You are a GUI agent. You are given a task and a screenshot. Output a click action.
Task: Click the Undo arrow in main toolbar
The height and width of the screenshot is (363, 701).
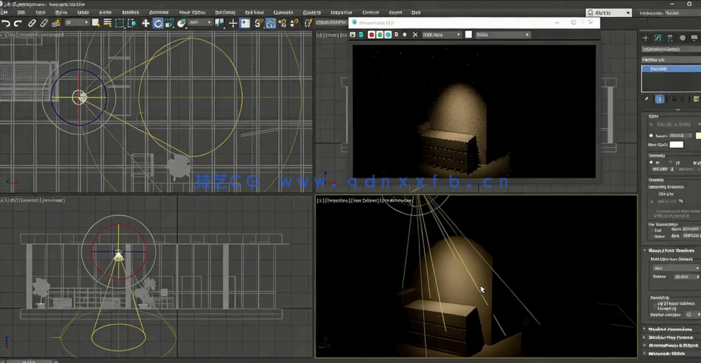pyautogui.click(x=6, y=23)
